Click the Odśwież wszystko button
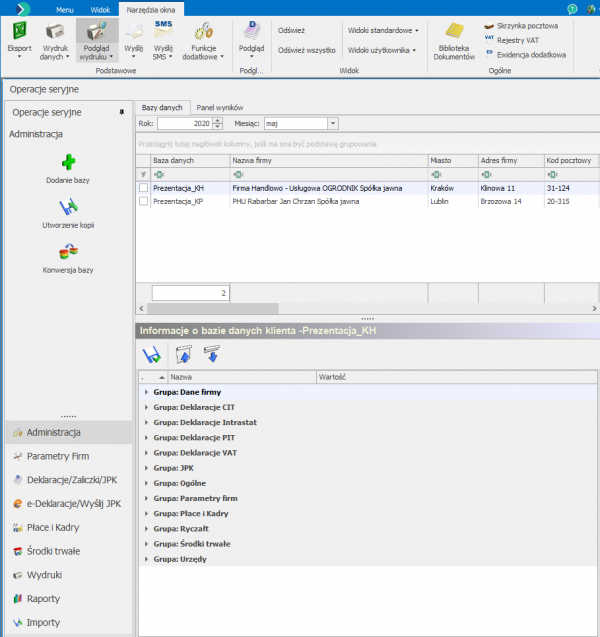 (x=306, y=49)
